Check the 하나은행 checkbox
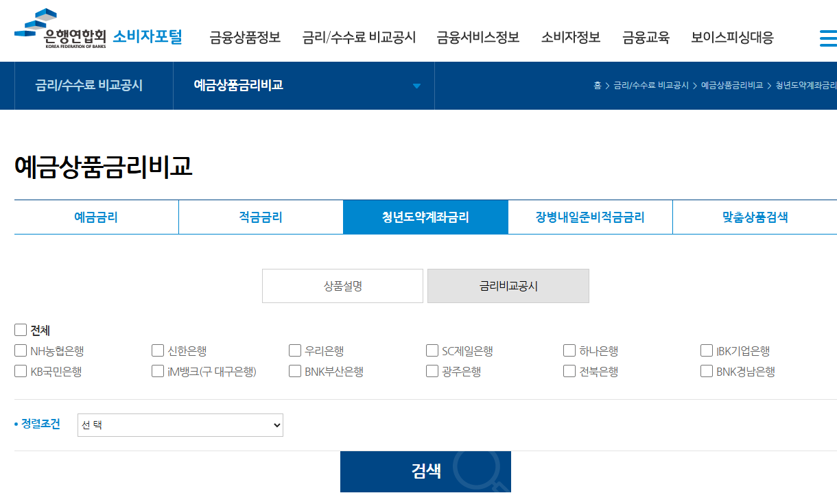 (x=569, y=350)
